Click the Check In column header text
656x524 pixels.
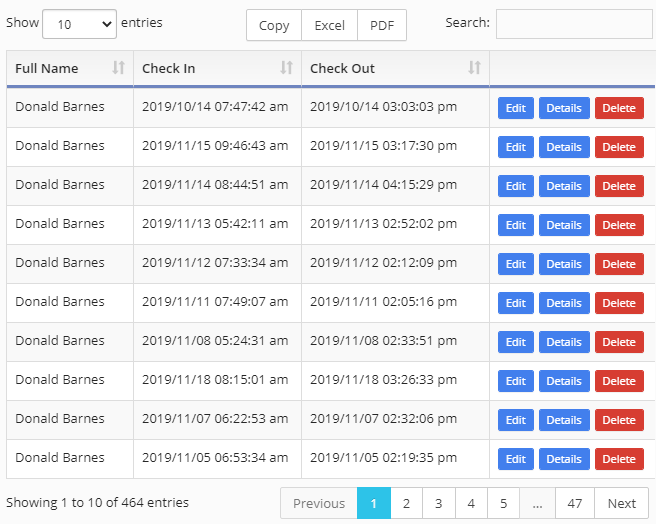tap(169, 68)
